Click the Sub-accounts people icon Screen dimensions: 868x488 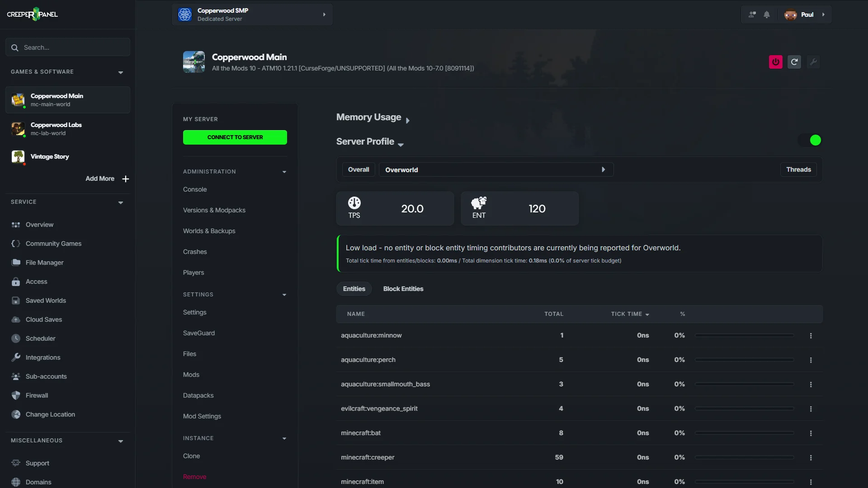16,376
